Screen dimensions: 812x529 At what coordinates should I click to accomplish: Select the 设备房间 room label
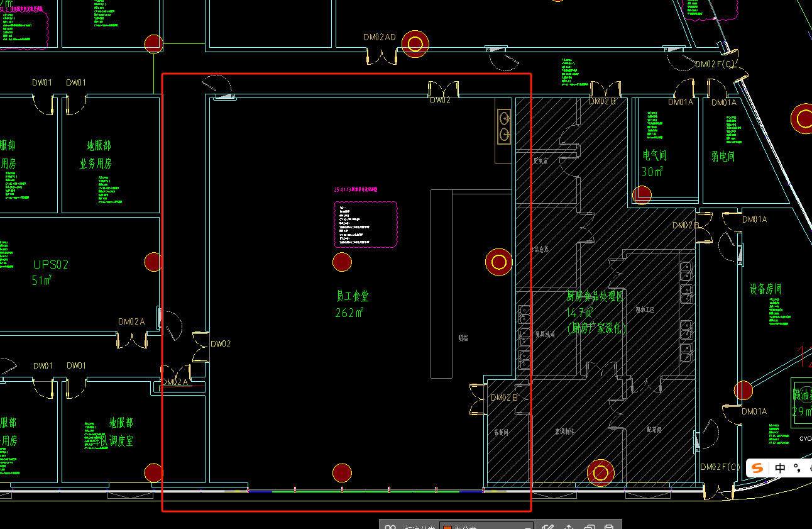point(765,289)
